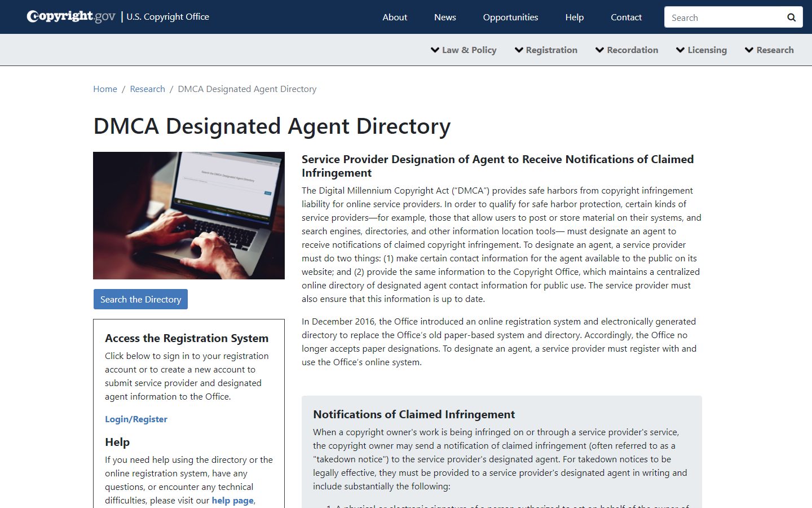
Task: Click the Copyright.gov logo
Action: [71, 16]
